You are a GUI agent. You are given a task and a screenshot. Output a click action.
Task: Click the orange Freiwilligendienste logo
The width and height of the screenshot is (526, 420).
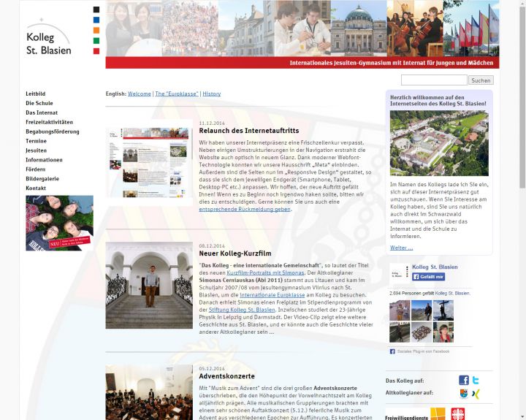(x=437, y=414)
